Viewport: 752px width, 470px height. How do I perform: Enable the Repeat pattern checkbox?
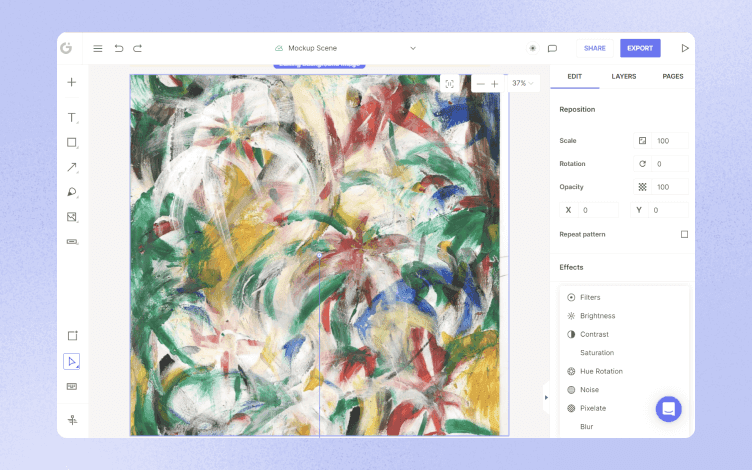(x=684, y=234)
